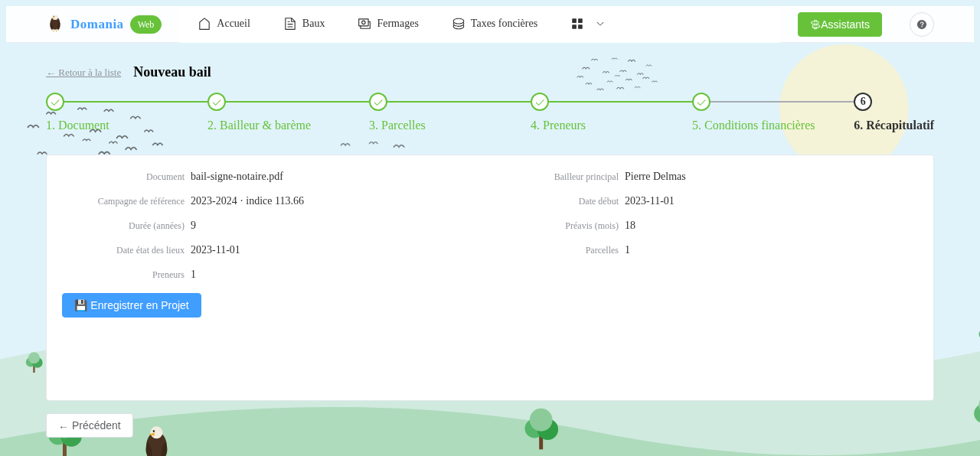Click the file name bail-signe-notaire.pdf

click(x=237, y=177)
